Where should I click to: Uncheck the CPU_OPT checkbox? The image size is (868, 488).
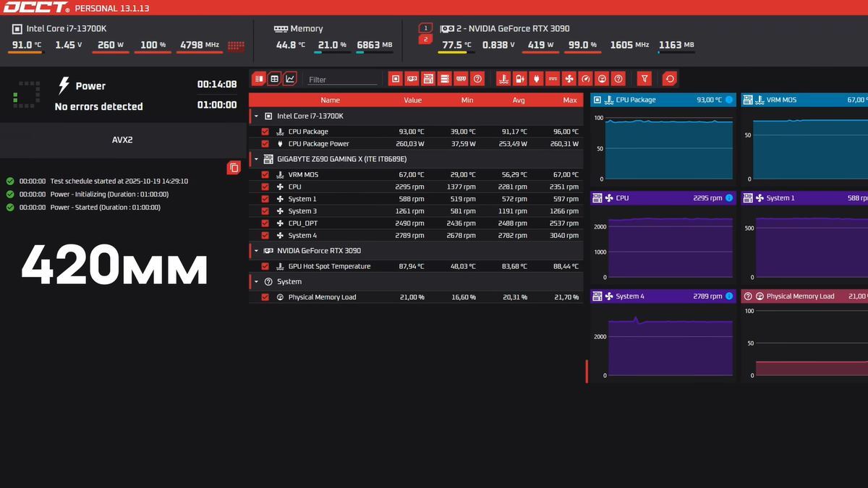click(265, 223)
